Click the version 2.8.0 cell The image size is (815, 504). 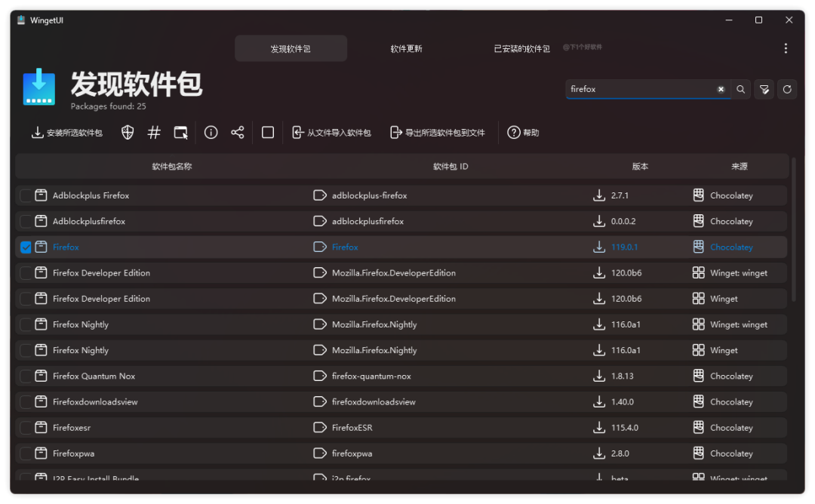[620, 453]
